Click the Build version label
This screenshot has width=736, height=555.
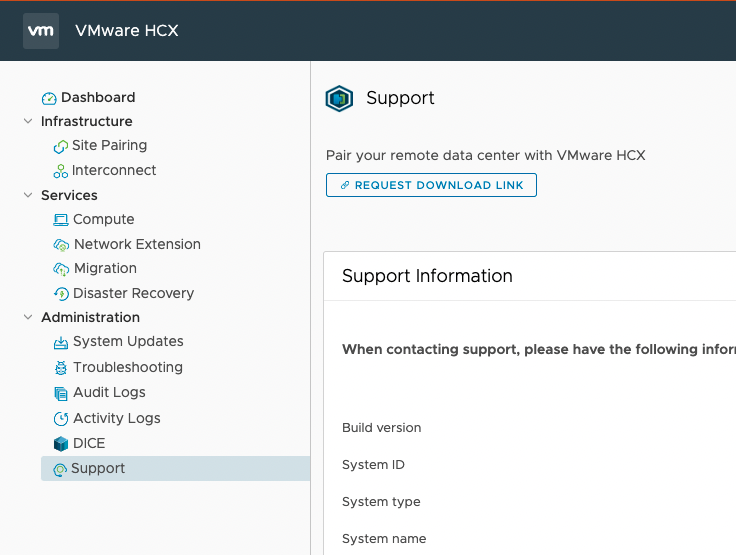click(382, 428)
